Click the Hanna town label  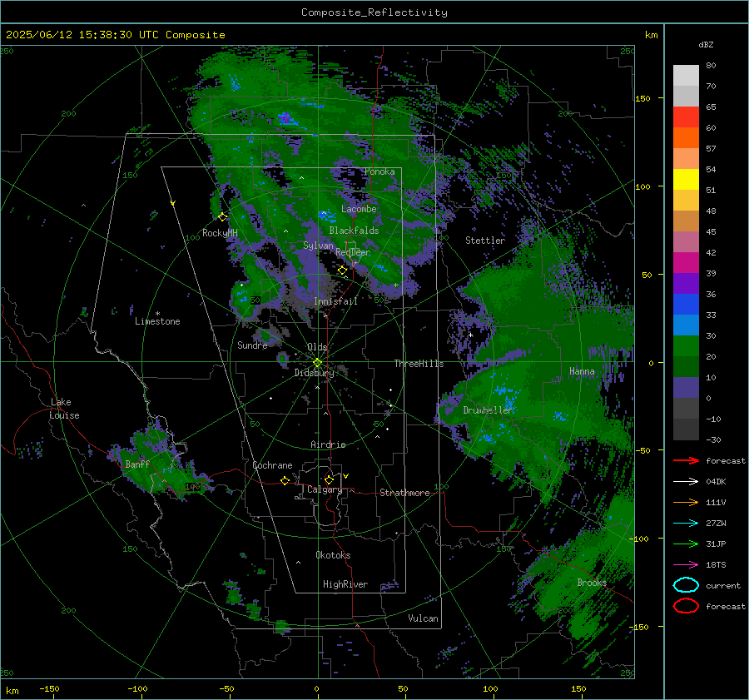[x=582, y=371]
